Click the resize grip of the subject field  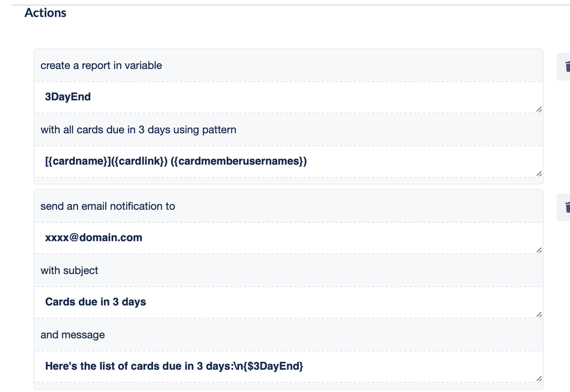point(539,313)
